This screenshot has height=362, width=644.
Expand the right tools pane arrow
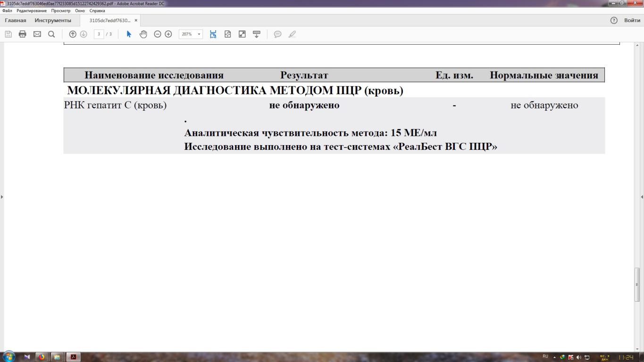[x=642, y=197]
